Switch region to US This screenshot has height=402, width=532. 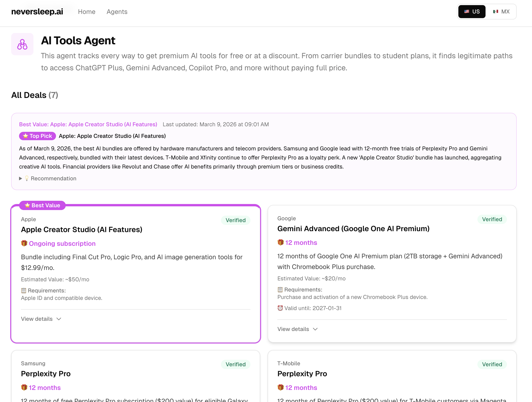tap(472, 12)
